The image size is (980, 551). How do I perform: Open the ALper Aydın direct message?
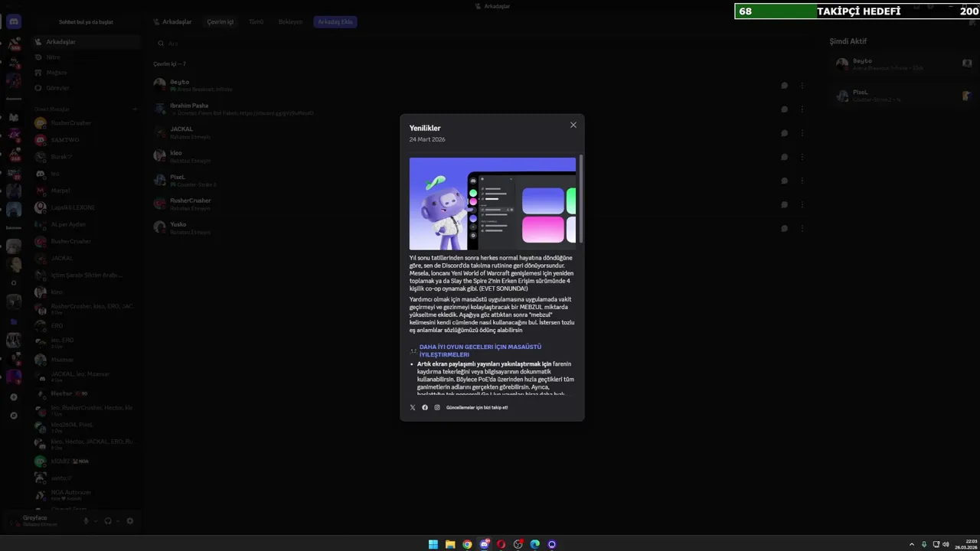86,224
